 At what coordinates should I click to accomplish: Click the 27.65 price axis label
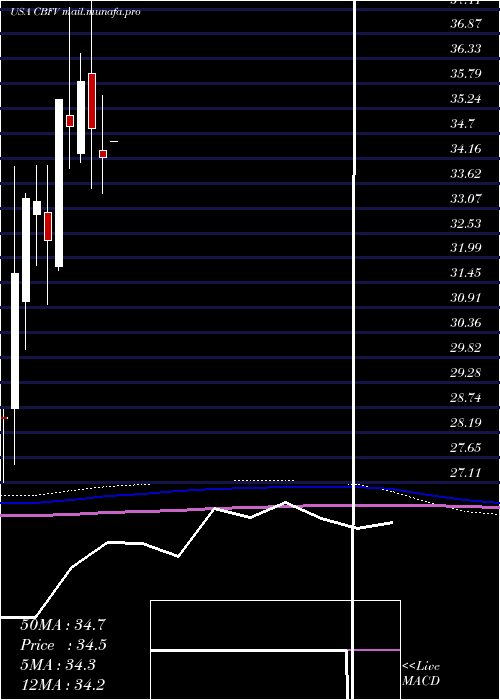coord(466,447)
